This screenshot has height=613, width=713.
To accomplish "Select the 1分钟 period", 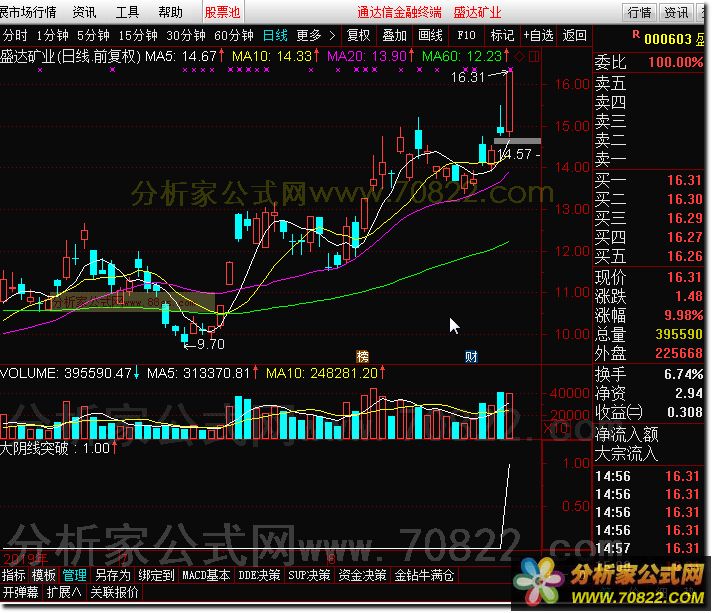I will coord(52,35).
